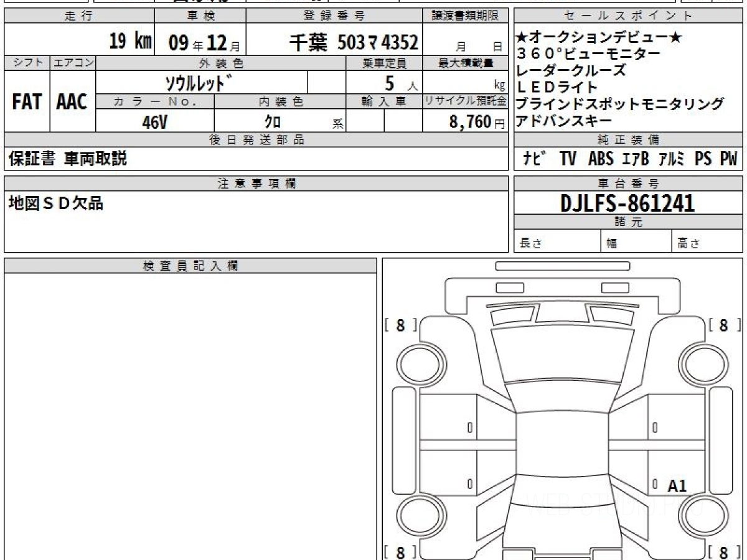Click the 譲渡書類期限 header

coord(466,16)
